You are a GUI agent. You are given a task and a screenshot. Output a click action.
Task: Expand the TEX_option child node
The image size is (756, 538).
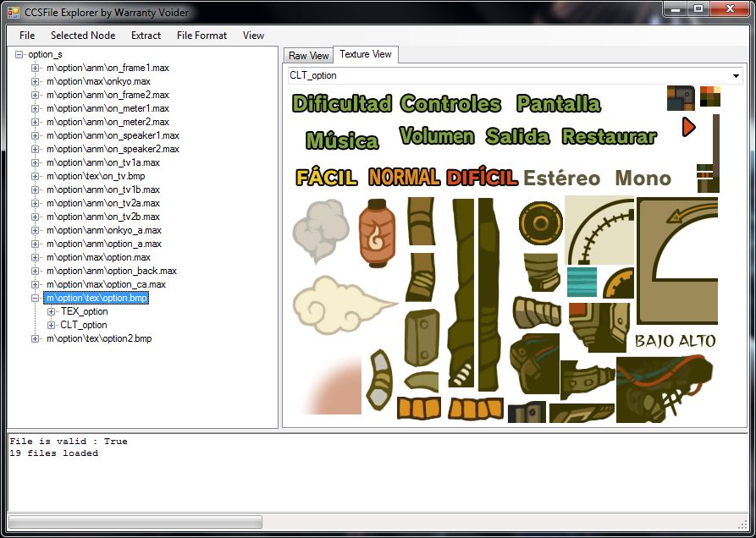click(x=51, y=311)
